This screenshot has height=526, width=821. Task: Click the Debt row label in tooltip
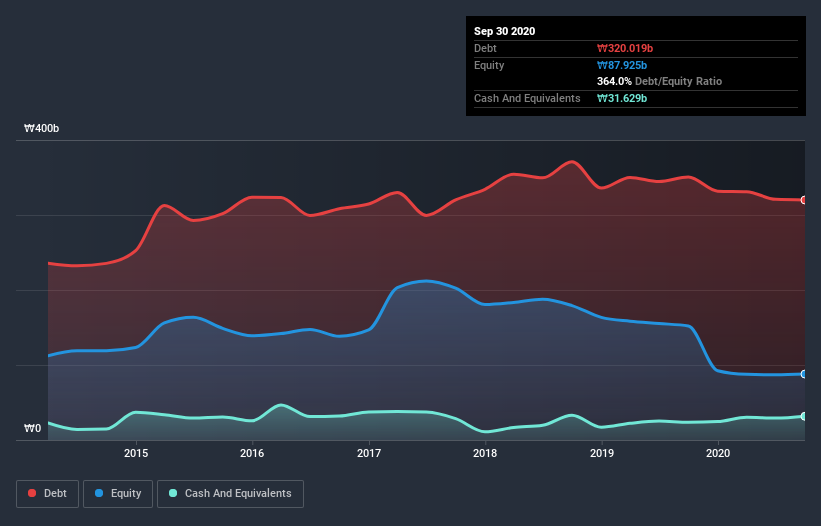pos(485,48)
